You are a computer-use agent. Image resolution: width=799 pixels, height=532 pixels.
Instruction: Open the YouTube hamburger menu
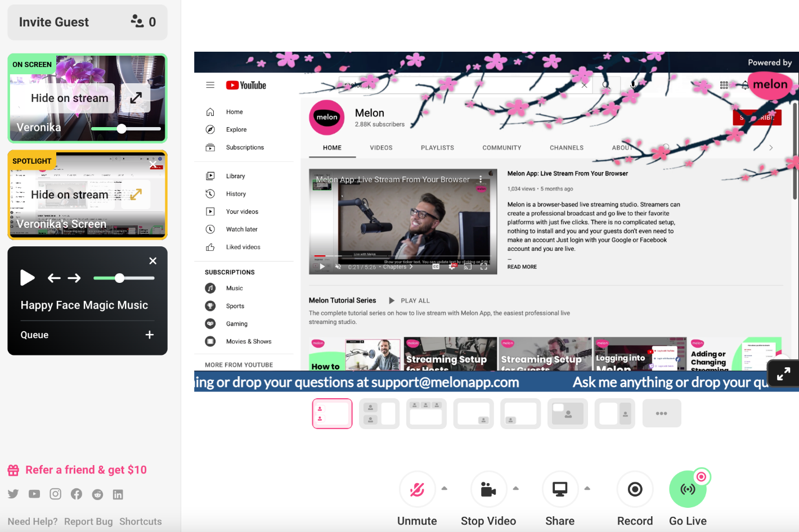[x=210, y=85]
